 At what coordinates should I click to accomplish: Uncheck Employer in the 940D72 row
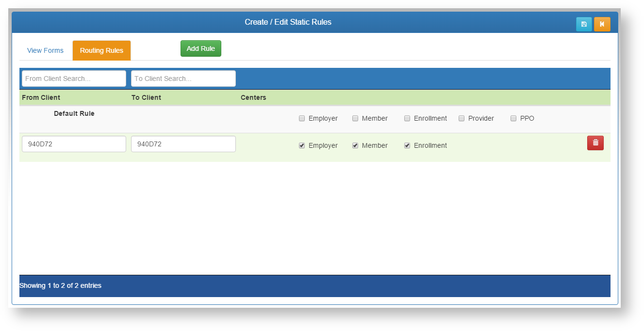click(302, 145)
